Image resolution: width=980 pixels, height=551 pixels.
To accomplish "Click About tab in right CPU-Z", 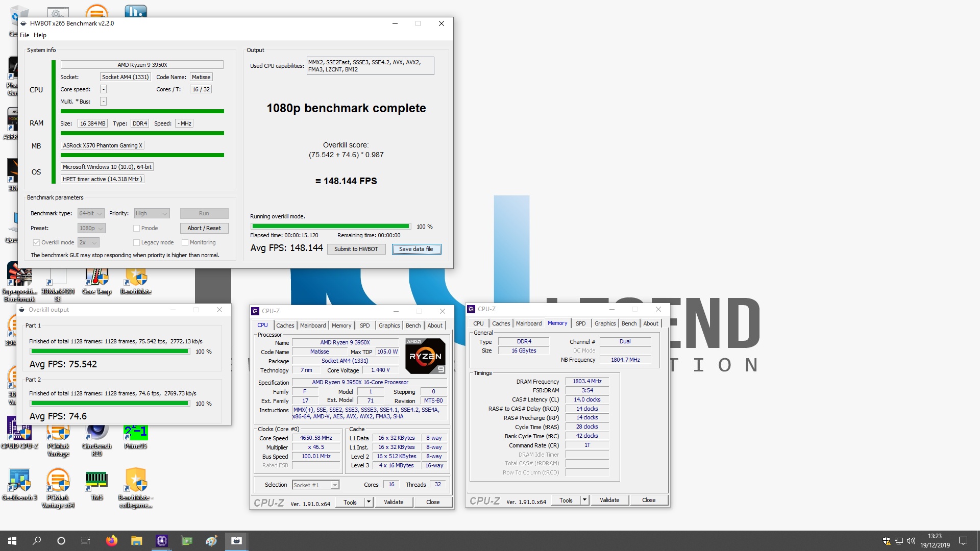I will [x=650, y=323].
